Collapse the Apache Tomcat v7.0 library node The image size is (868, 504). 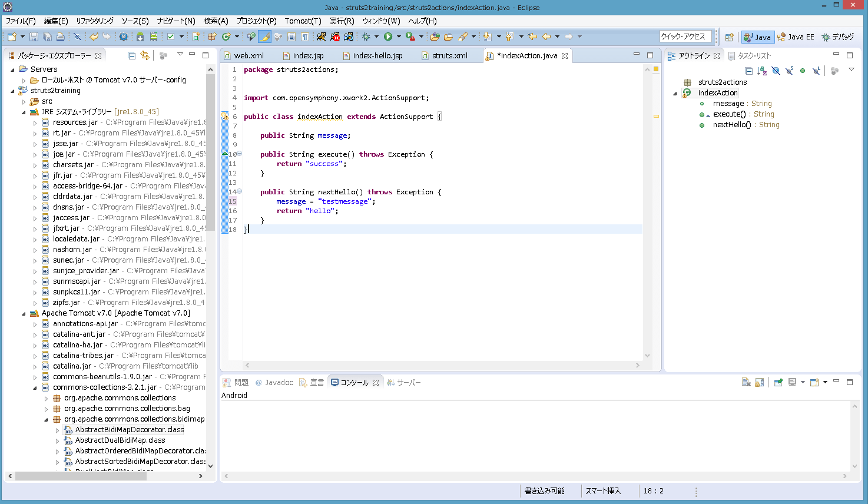point(24,313)
